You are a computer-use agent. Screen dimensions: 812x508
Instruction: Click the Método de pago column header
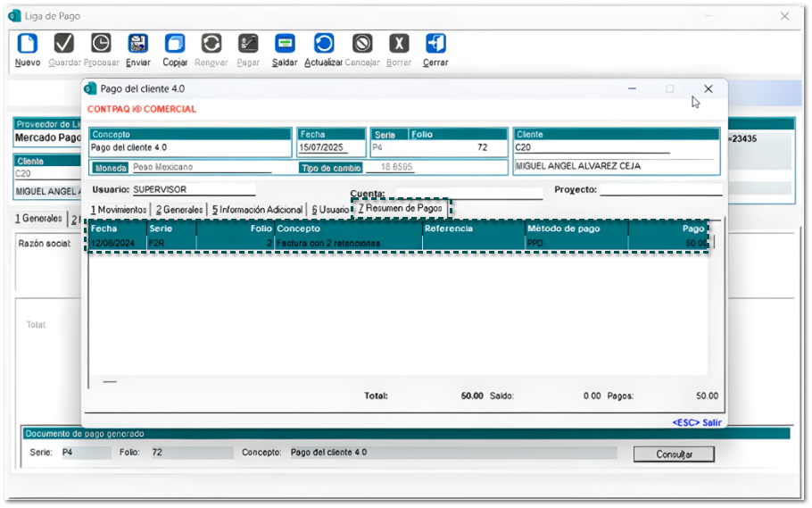(x=563, y=229)
